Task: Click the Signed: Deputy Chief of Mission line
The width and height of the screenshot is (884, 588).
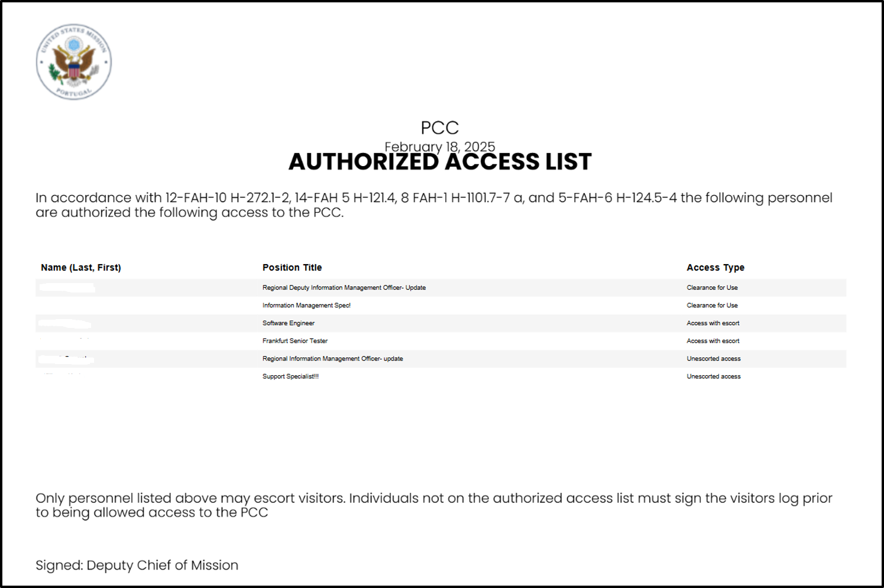Action: point(137,566)
